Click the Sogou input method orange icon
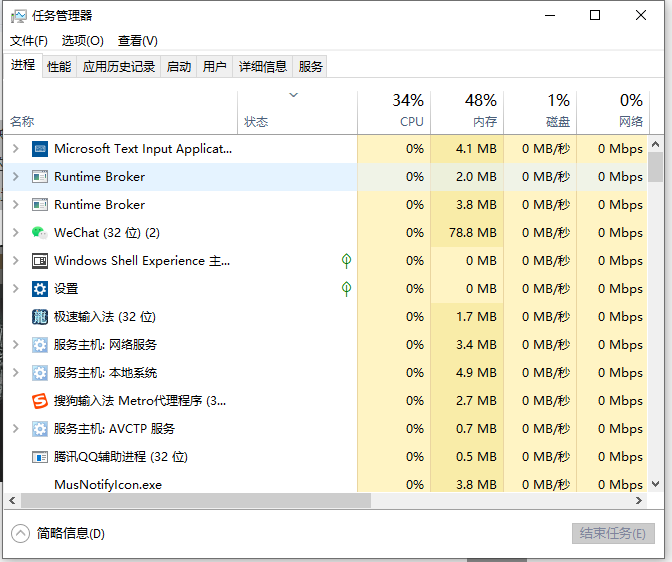 pyautogui.click(x=40, y=401)
